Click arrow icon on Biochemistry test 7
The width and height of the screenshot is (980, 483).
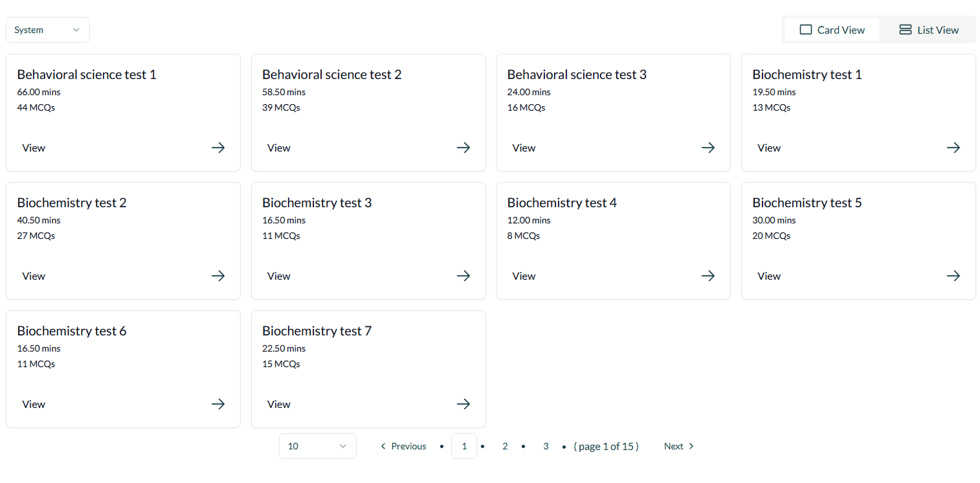click(x=463, y=404)
